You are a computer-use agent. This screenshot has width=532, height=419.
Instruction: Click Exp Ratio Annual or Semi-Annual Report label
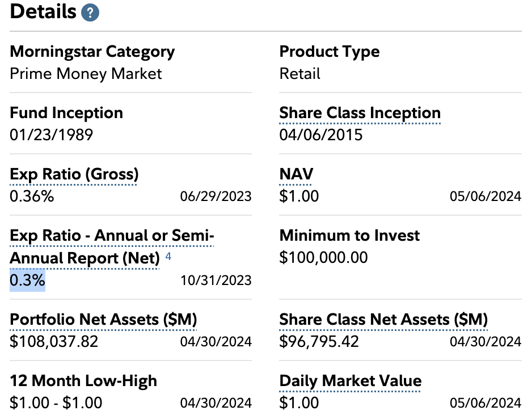(x=111, y=246)
